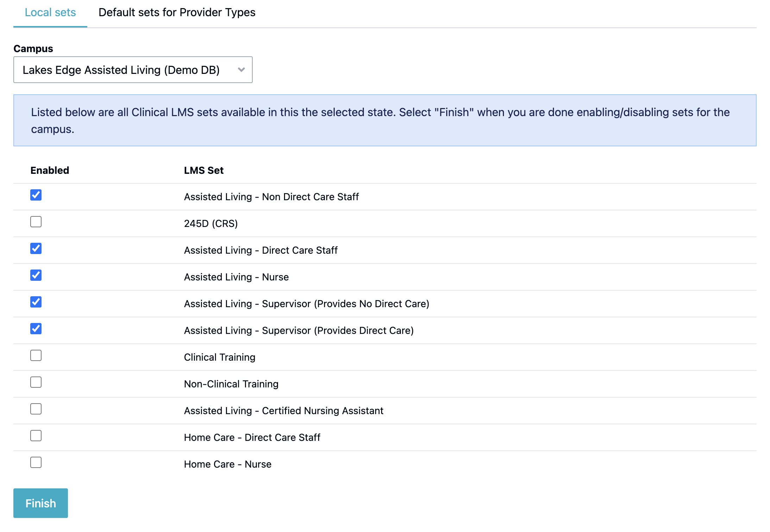Enable the Home Care - Nurse set
The image size is (770, 532).
tap(36, 462)
